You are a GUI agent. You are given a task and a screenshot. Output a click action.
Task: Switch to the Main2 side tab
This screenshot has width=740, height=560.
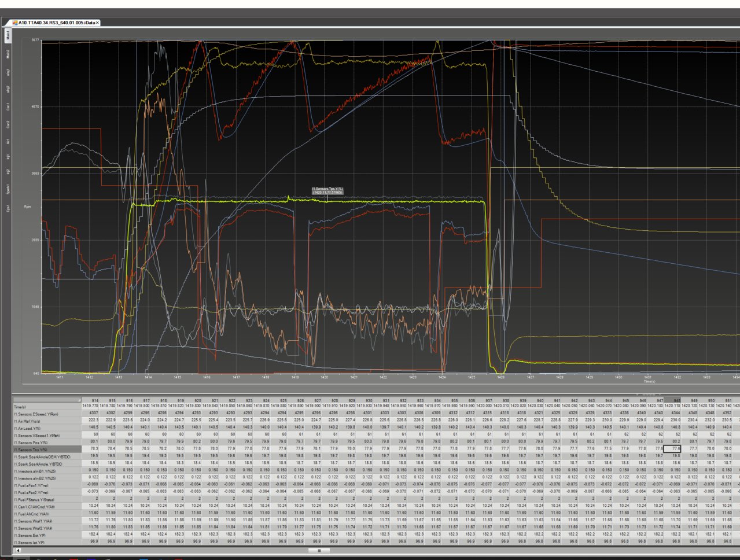[8, 54]
